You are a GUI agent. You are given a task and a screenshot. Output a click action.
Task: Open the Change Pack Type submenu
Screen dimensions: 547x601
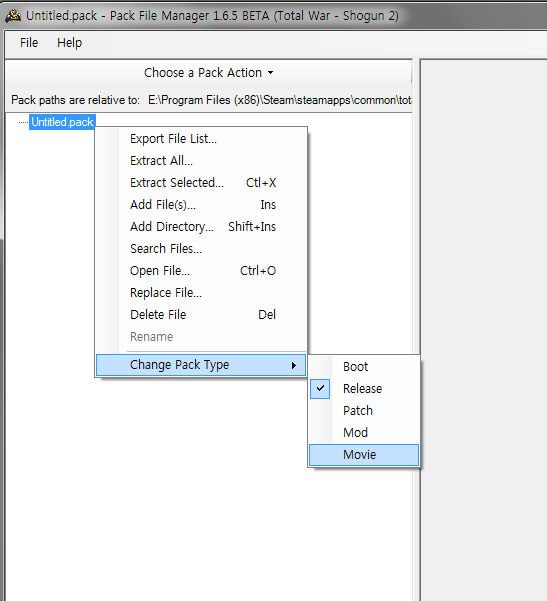pyautogui.click(x=201, y=365)
